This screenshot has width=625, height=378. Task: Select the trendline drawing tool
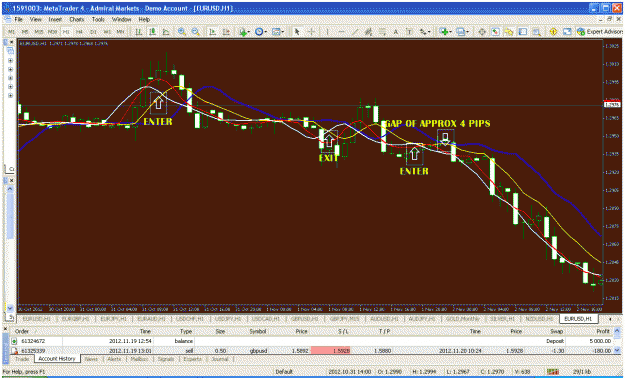coord(355,32)
